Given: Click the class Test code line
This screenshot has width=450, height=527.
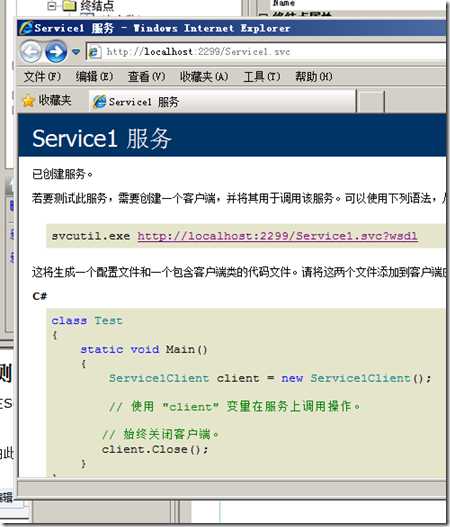Looking at the screenshot, I should (x=87, y=320).
